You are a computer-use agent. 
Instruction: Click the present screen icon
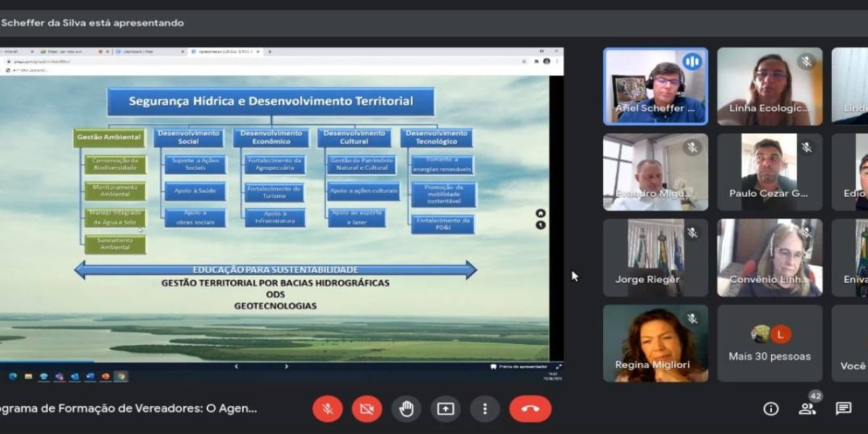click(x=446, y=409)
